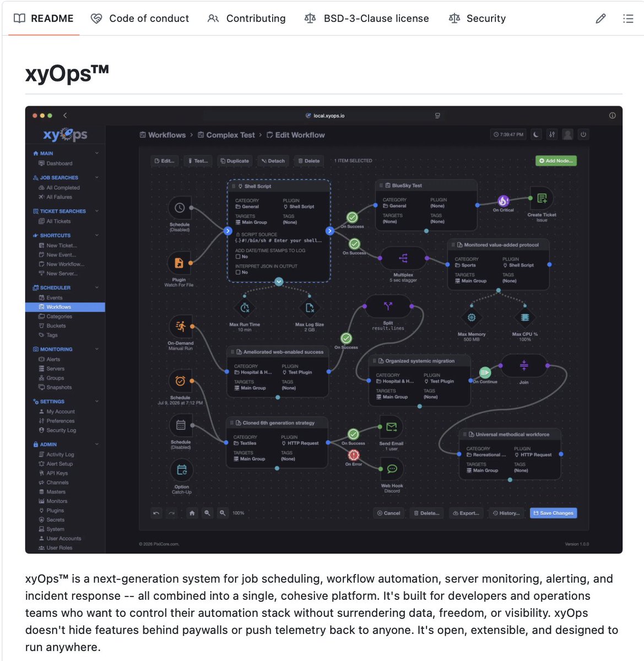The image size is (644, 661).
Task: Click the Complex Test breadcrumb link
Action: (x=226, y=135)
